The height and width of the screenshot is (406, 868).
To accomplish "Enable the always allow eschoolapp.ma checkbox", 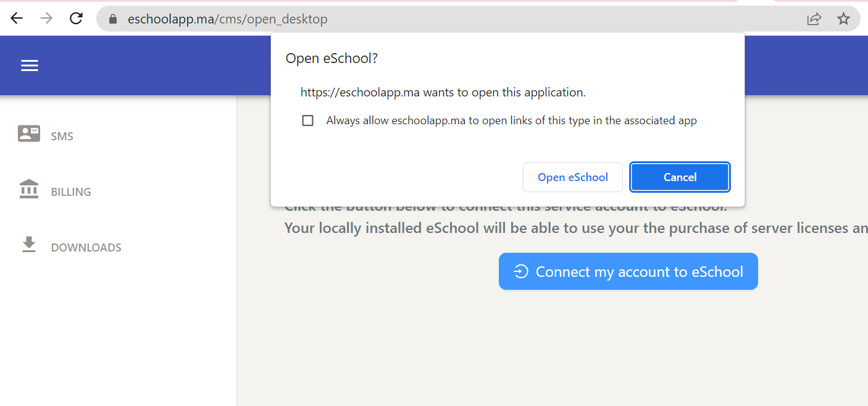I will 307,121.
